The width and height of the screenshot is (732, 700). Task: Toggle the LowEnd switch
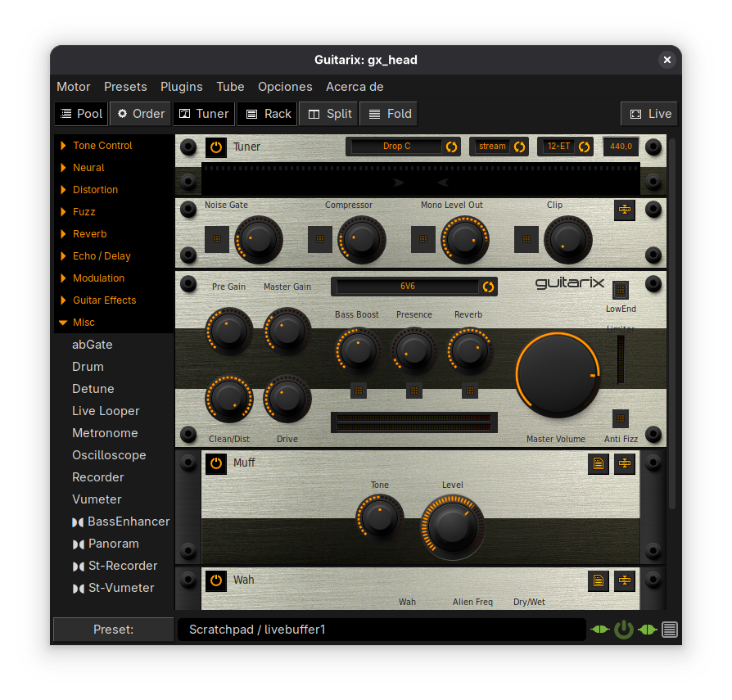[621, 290]
